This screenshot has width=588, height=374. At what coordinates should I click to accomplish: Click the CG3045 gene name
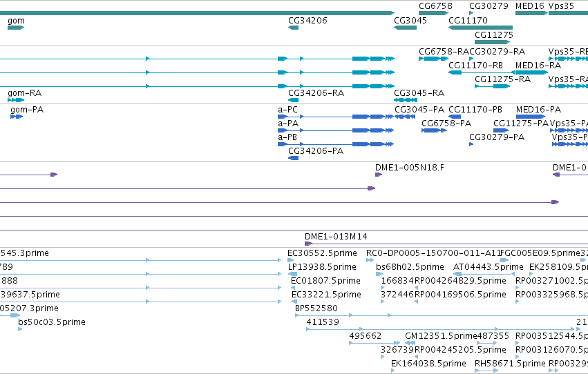click(x=410, y=21)
